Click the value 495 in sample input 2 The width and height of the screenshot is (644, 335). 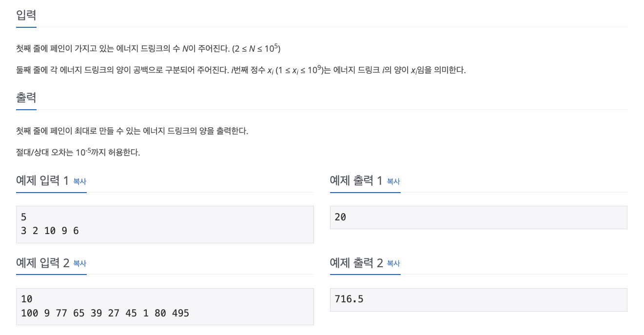click(x=181, y=313)
